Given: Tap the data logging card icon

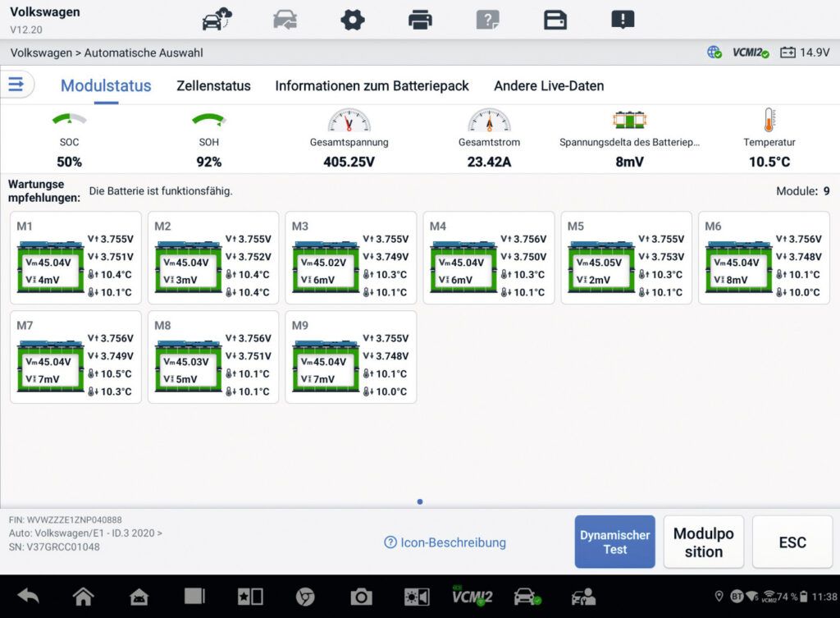Looking at the screenshot, I should point(555,20).
